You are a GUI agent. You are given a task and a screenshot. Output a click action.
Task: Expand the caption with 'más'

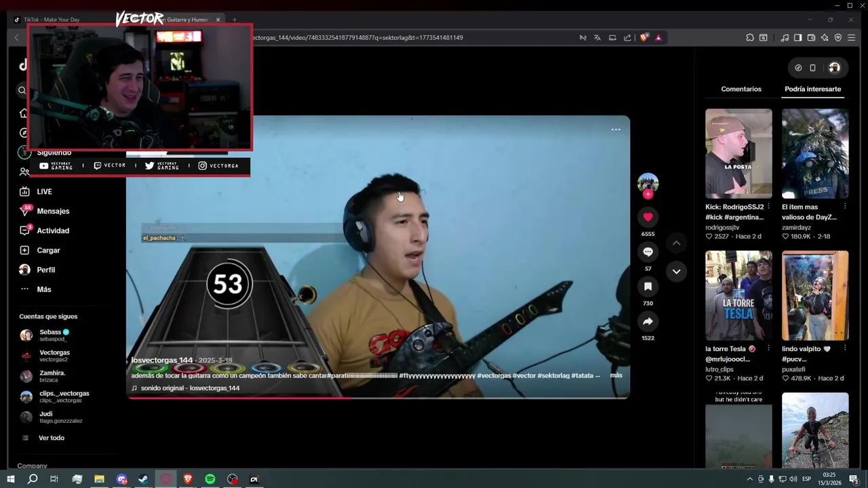tap(616, 375)
